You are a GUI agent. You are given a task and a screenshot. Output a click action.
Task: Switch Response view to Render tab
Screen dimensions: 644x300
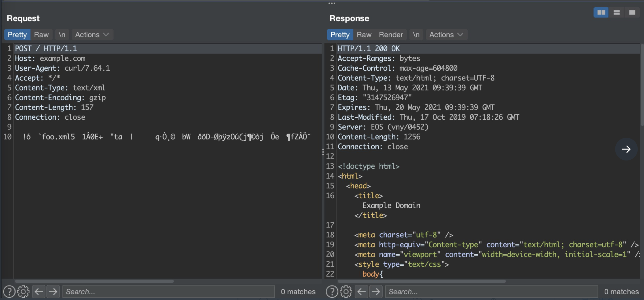tap(391, 35)
